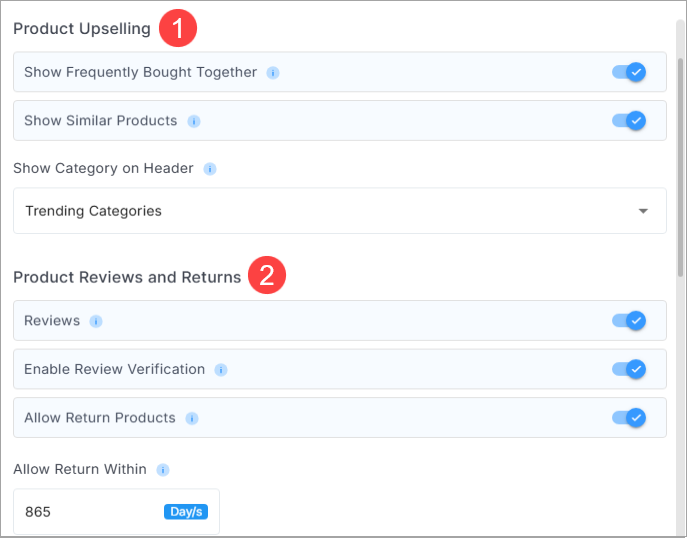The image size is (687, 538).
Task: Click the Product Reviews and Returns heading
Action: 127,277
